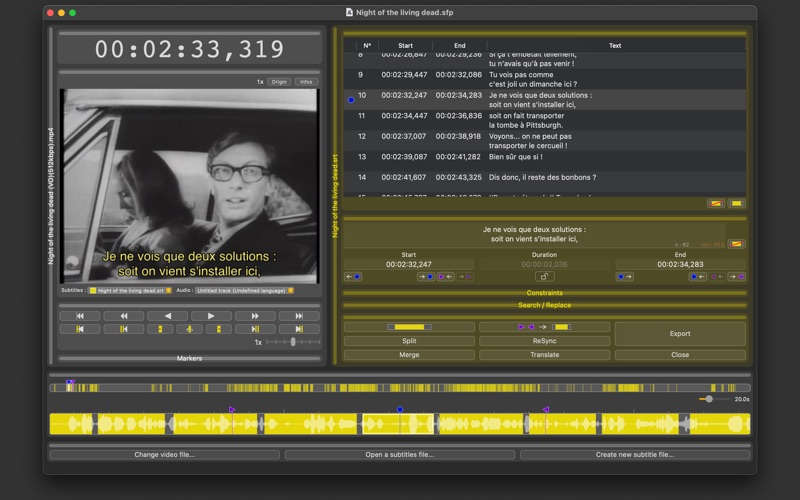800x500 pixels.
Task: Select subtitle row 13 'Bien sûr que si !'
Action: coord(544,161)
